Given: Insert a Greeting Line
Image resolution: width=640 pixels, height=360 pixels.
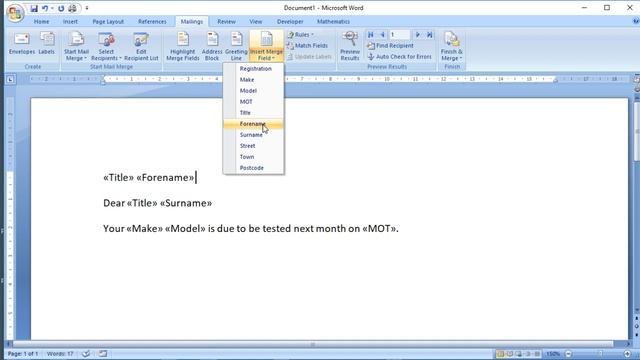Looking at the screenshot, I should pyautogui.click(x=236, y=46).
